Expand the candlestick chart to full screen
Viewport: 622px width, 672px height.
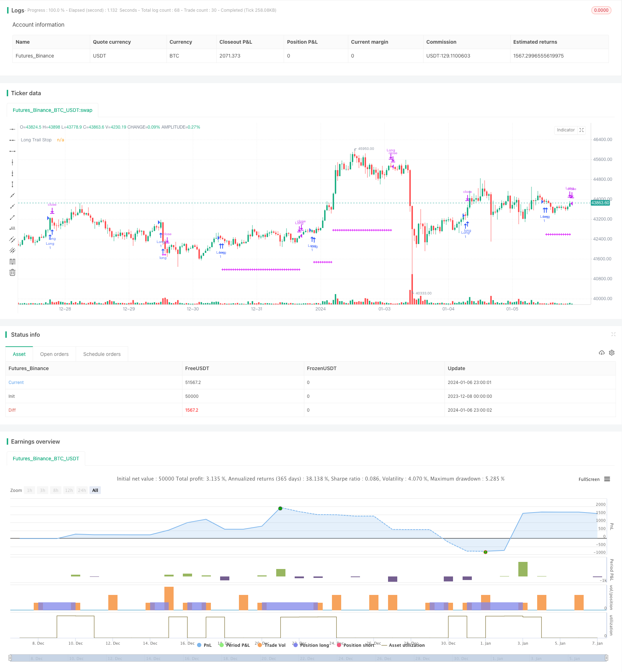582,130
